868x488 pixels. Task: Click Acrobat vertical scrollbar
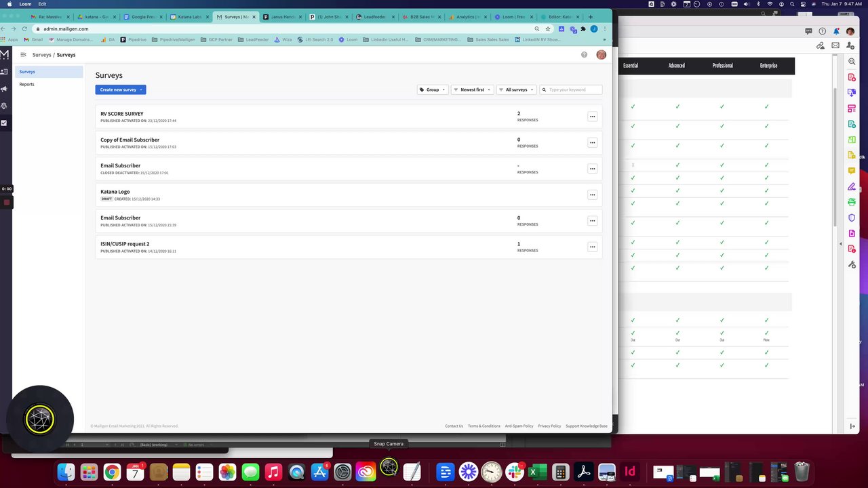[835, 156]
